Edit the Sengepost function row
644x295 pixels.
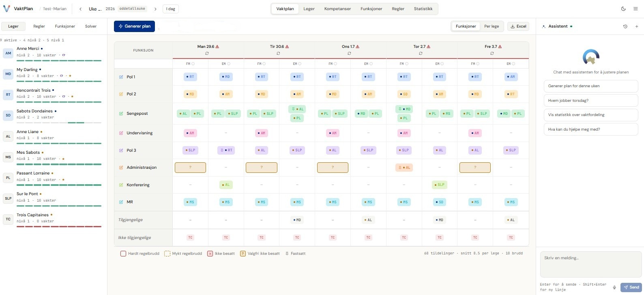point(121,114)
